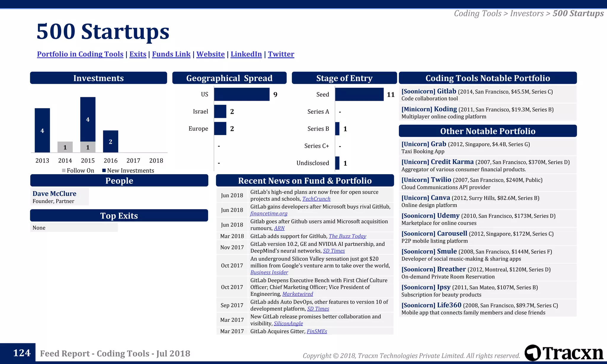Open the FinSMEs source link

pyautogui.click(x=317, y=331)
